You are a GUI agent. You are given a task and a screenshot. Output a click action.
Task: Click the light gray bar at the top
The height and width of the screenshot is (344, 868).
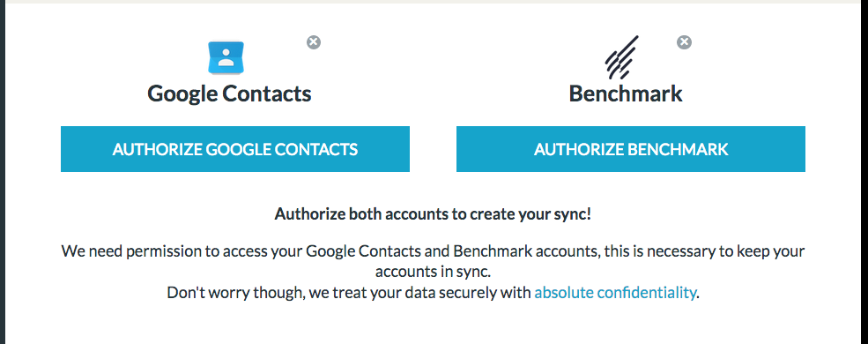coord(434,2)
